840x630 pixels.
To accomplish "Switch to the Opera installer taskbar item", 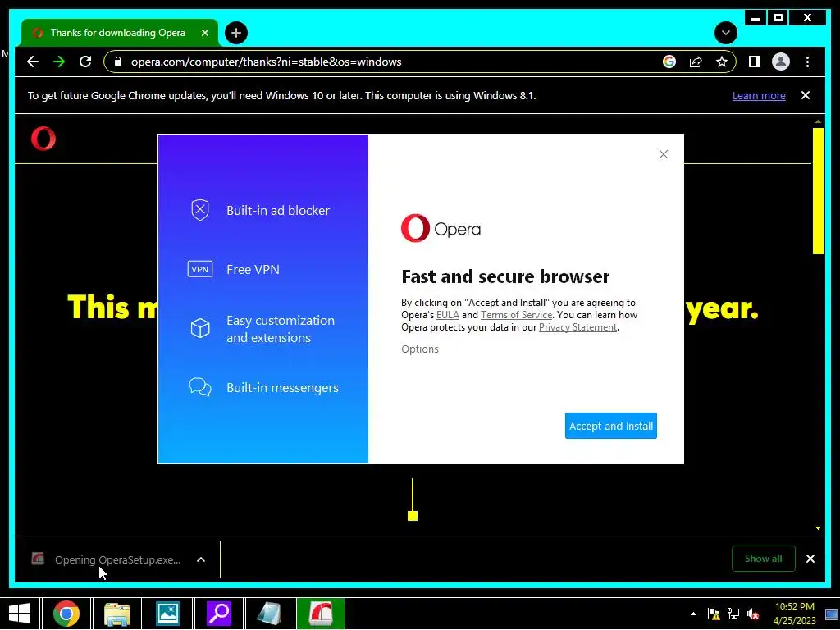I will click(320, 614).
